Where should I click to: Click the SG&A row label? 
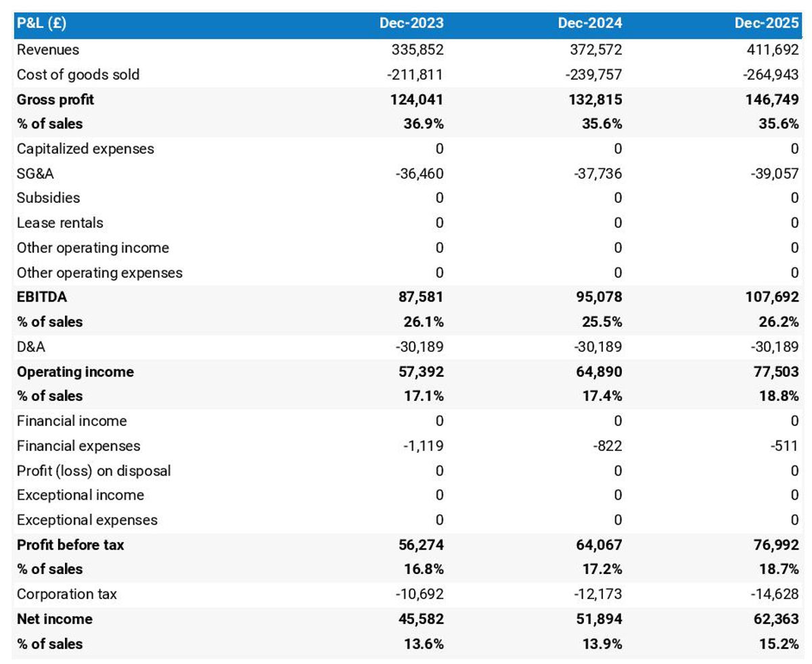[x=35, y=174]
